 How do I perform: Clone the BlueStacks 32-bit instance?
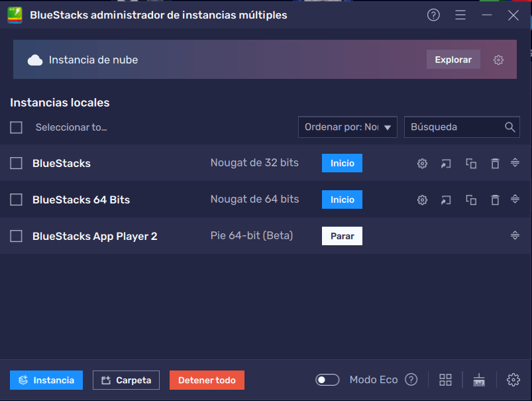pyautogui.click(x=471, y=164)
